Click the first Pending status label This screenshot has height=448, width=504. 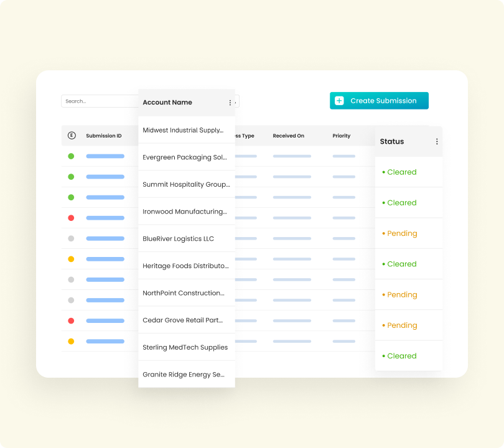(x=401, y=233)
